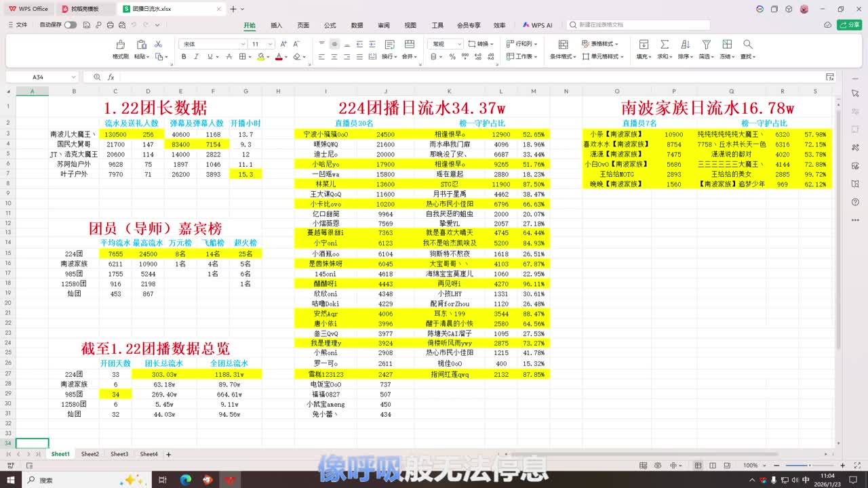
Task: Click the italic formatting icon
Action: tap(197, 57)
